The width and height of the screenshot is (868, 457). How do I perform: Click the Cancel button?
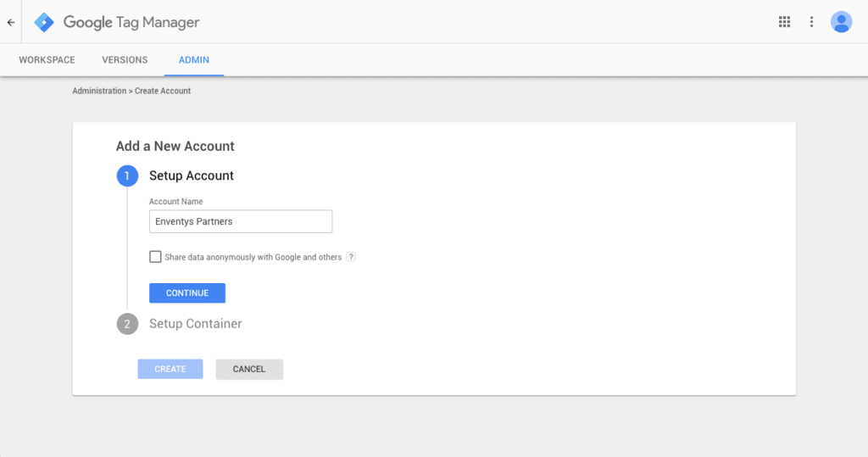click(x=249, y=369)
